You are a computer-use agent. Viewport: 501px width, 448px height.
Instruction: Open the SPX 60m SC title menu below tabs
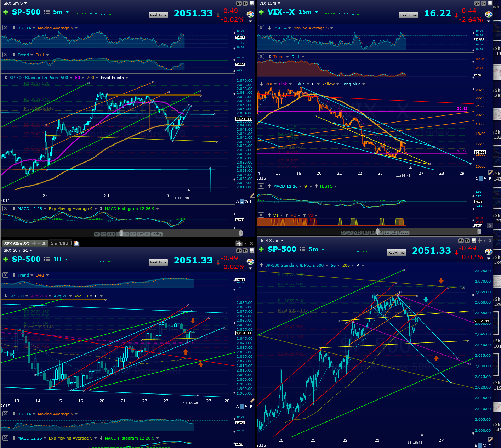pos(18,250)
